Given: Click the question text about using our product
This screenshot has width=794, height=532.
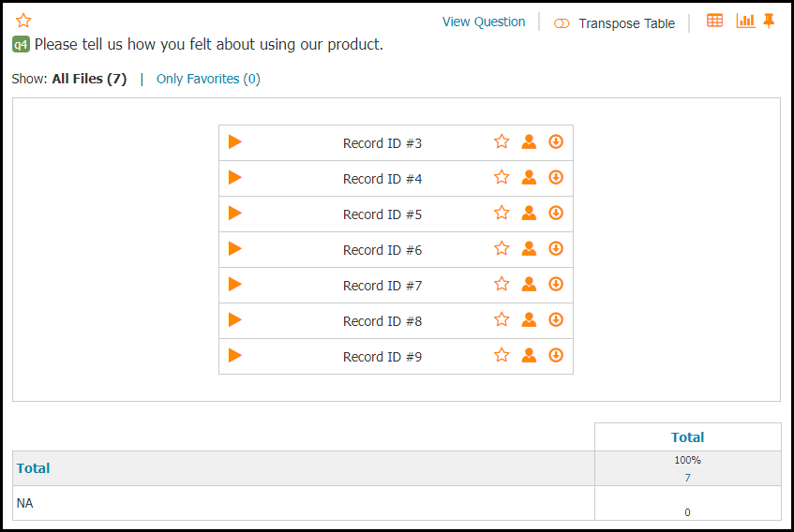Looking at the screenshot, I should 209,45.
